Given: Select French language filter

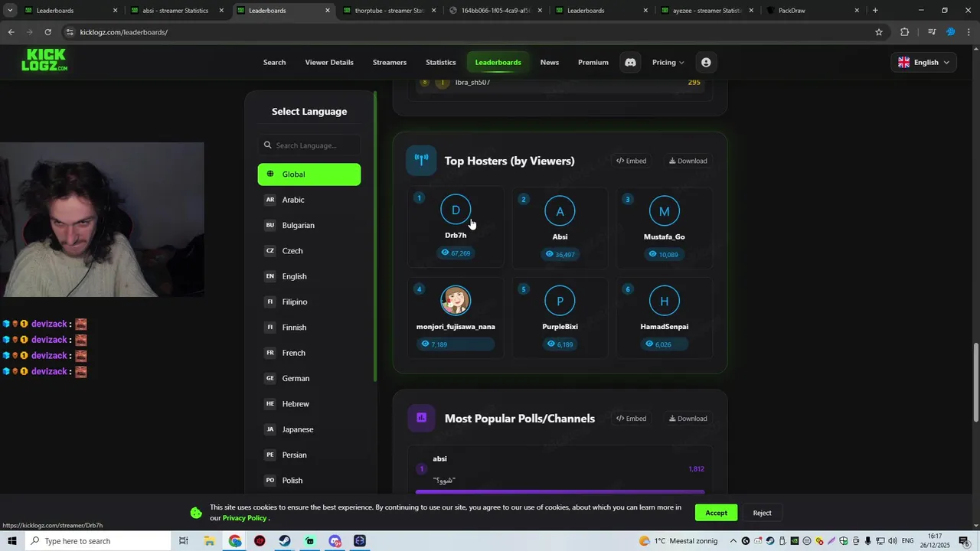Looking at the screenshot, I should 309,353.
